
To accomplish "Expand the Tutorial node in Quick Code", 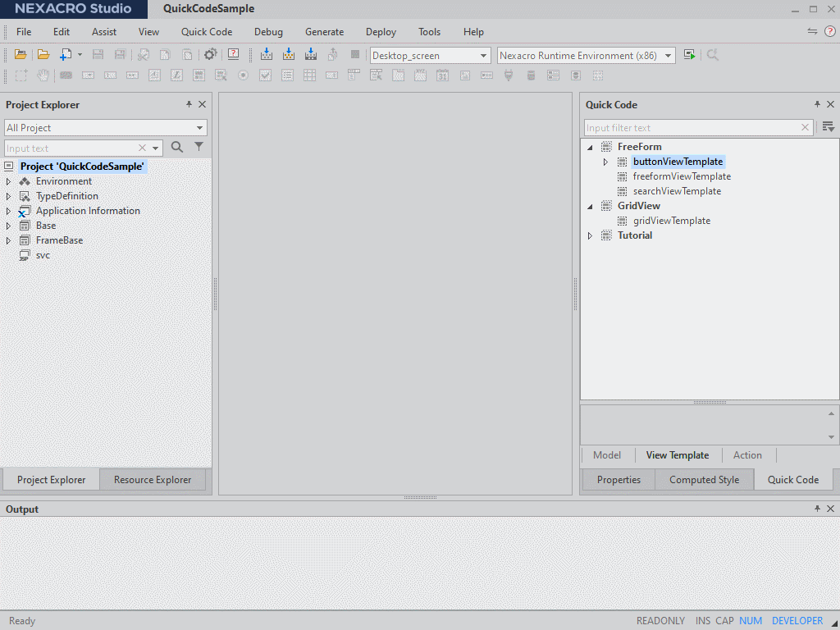I will (x=590, y=235).
